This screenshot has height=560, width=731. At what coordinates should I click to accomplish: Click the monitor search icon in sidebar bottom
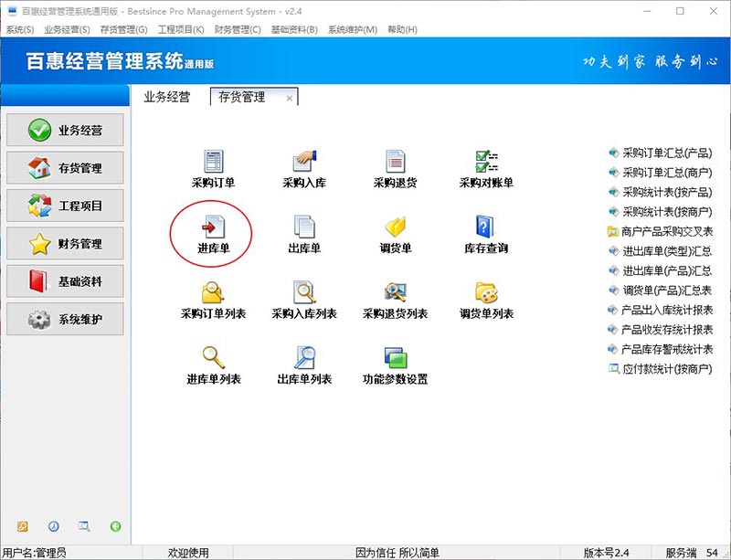(84, 526)
